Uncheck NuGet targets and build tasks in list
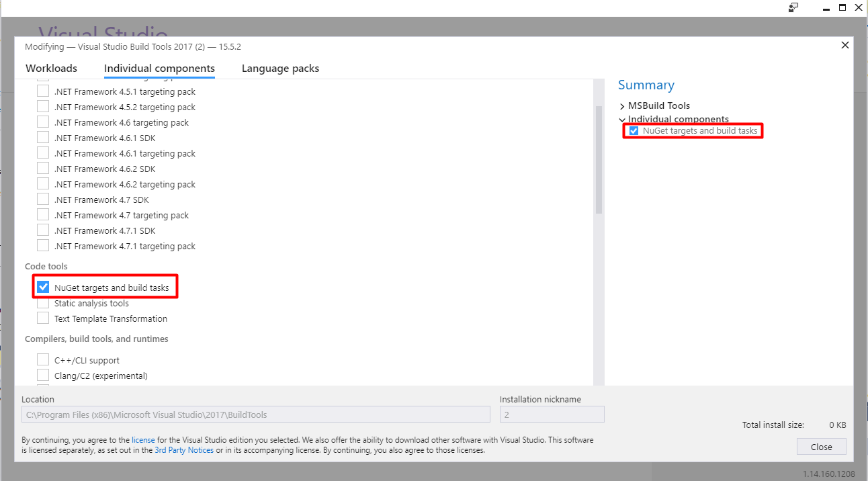 pyautogui.click(x=43, y=287)
